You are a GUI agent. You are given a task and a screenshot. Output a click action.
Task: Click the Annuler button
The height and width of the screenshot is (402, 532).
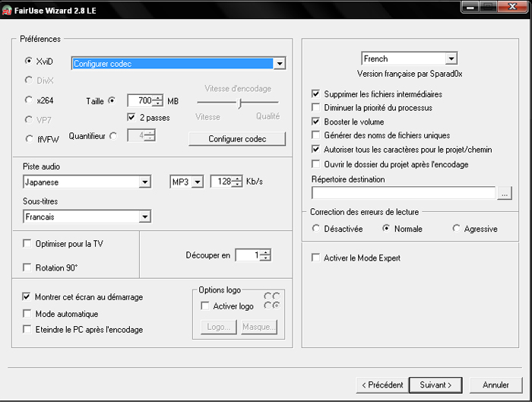(x=496, y=385)
